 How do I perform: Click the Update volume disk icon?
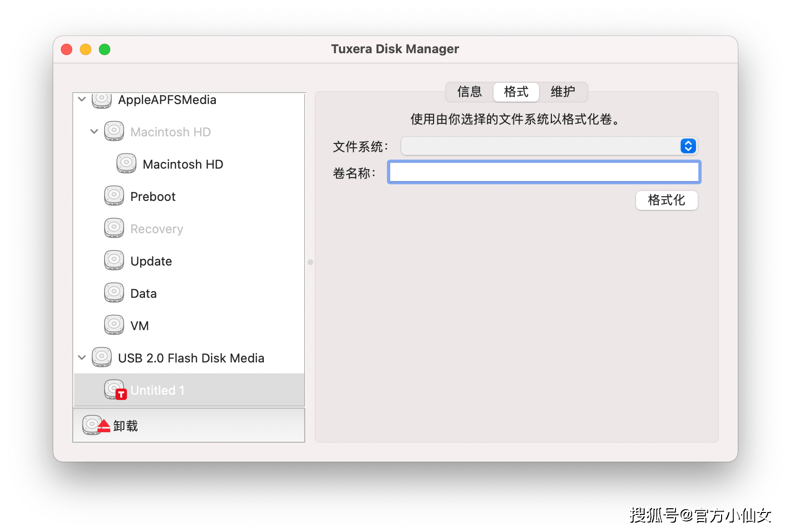tap(114, 261)
